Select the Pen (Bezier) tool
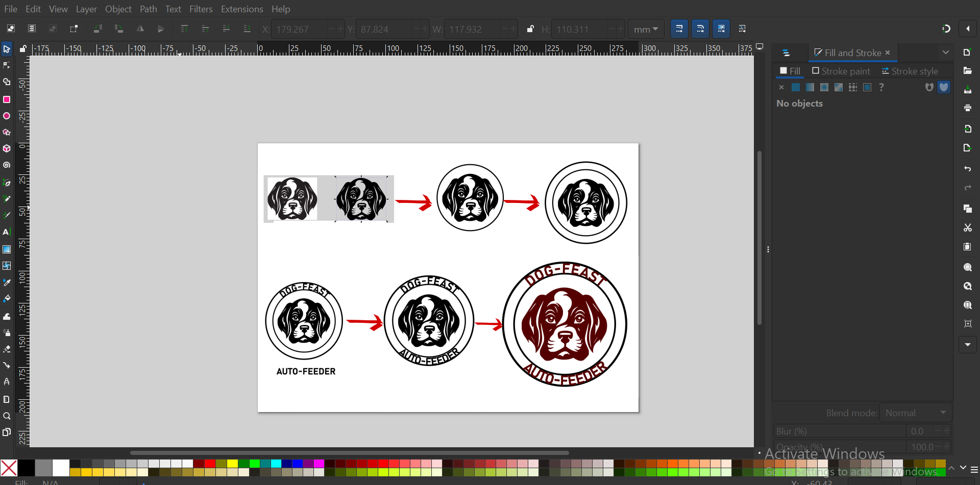The width and height of the screenshot is (980, 485). pos(7,183)
